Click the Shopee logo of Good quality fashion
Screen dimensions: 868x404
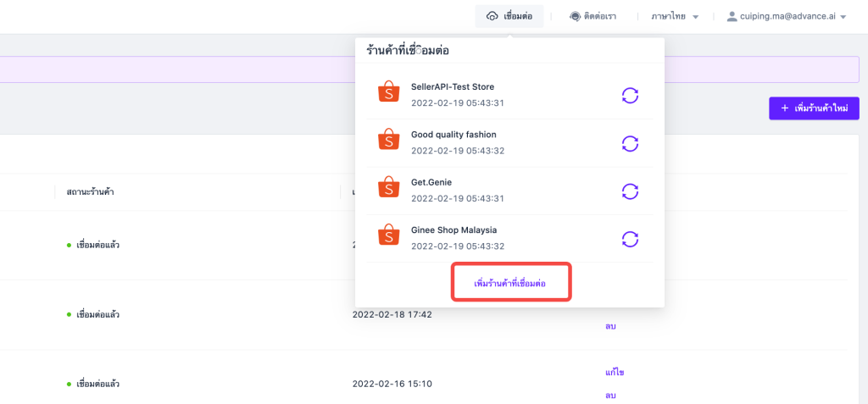[x=388, y=140]
